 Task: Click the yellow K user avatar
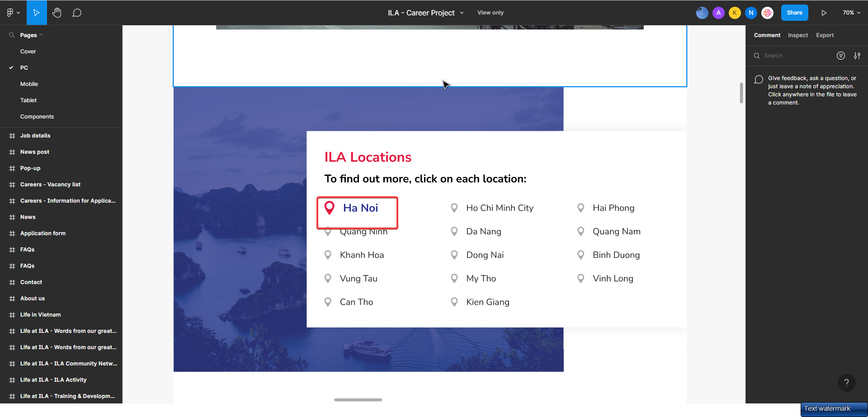tap(735, 13)
